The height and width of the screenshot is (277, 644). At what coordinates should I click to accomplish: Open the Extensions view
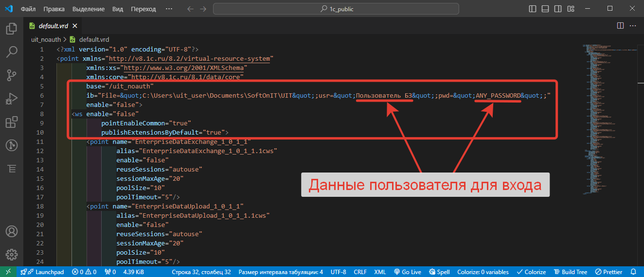[12, 122]
